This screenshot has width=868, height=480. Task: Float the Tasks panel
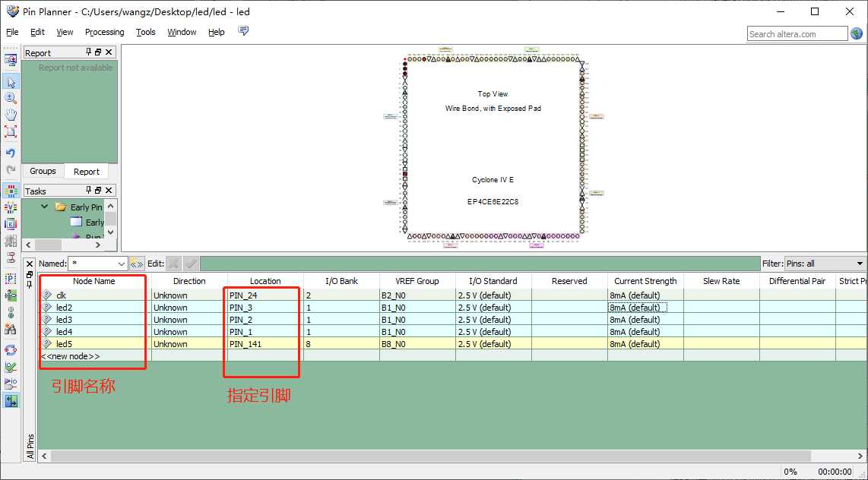click(98, 190)
